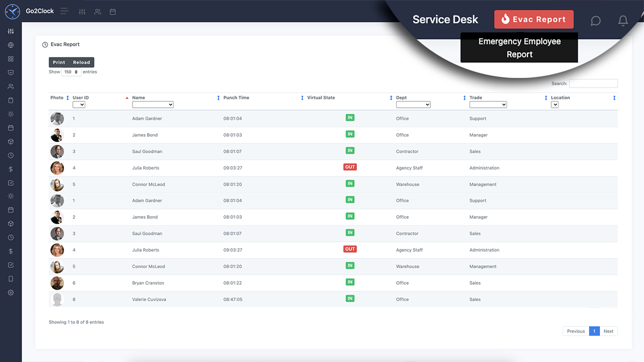Open the Dept filter dropdown
This screenshot has height=362, width=644.
click(x=413, y=105)
